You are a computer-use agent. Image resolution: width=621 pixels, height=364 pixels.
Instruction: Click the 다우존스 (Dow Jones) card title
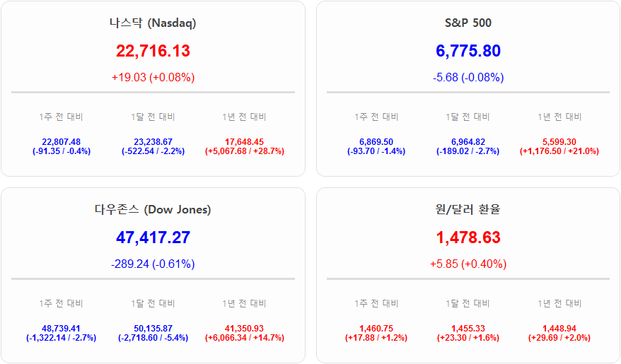153,209
